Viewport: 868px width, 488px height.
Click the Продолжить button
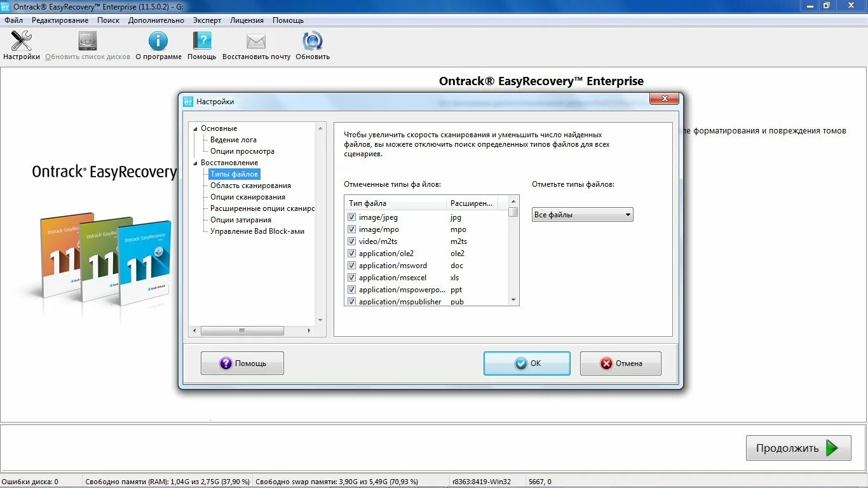coord(799,448)
